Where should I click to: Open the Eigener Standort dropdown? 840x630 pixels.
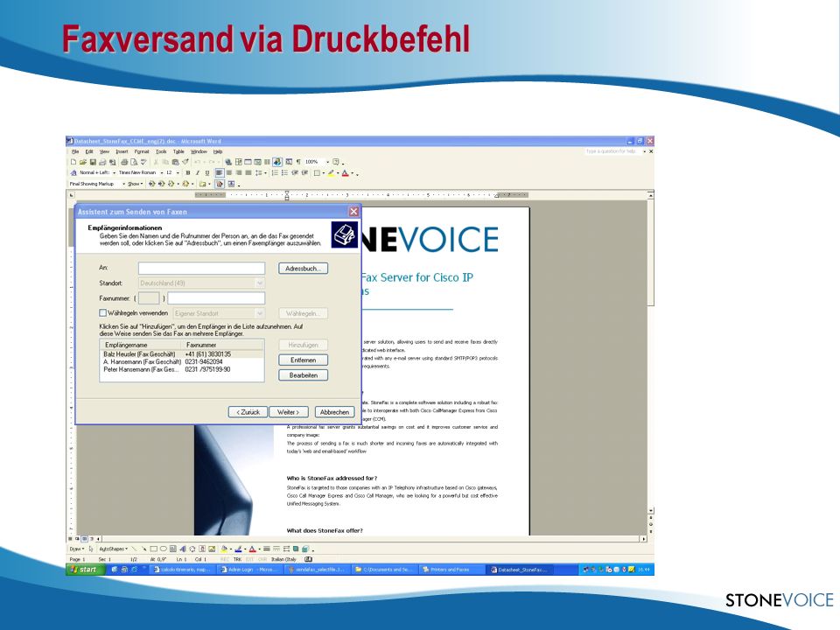pyautogui.click(x=259, y=313)
